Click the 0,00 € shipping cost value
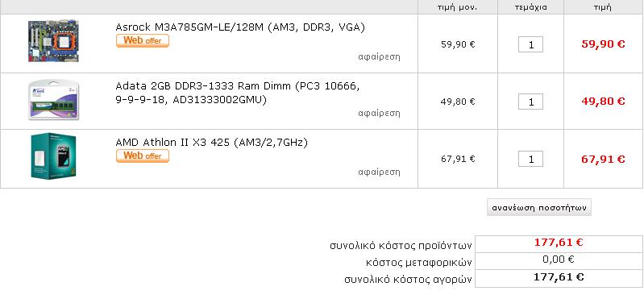 click(559, 260)
